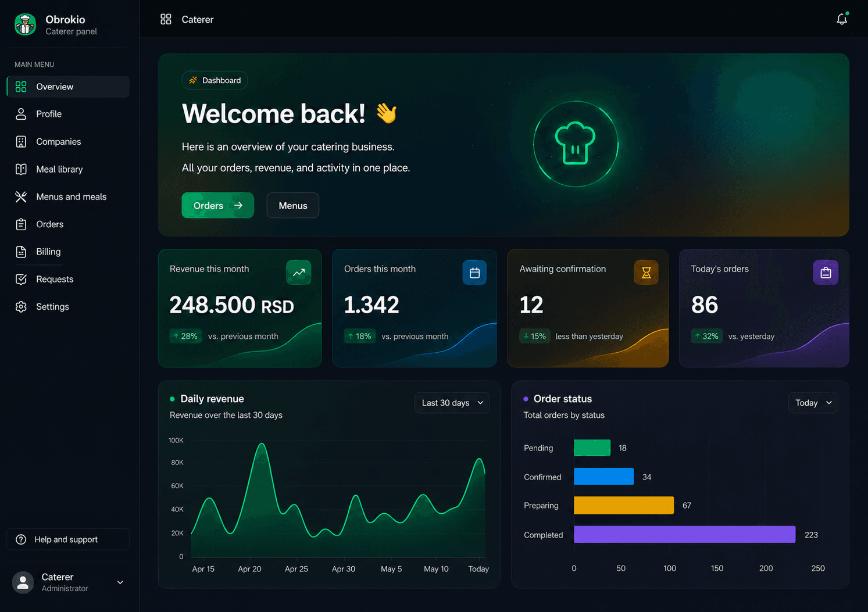Click the Settings gear icon

point(21,307)
